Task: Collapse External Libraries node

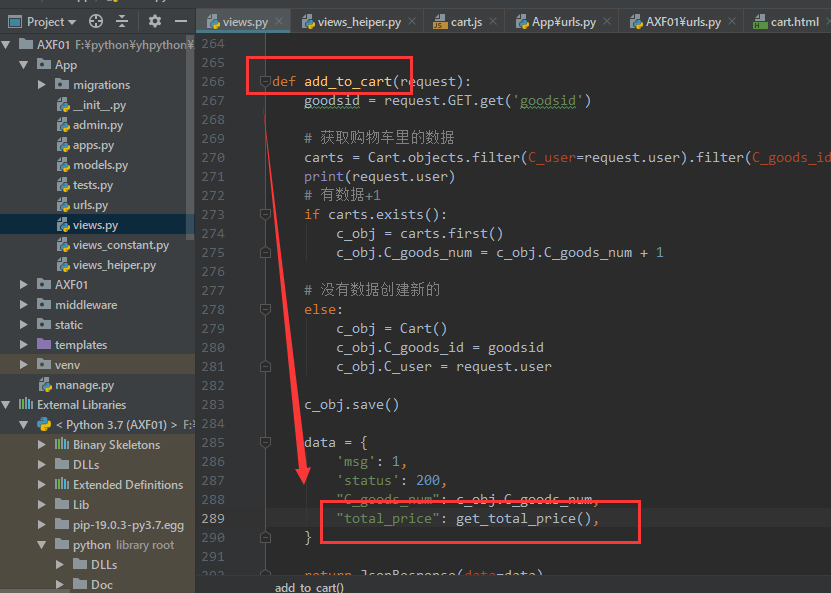Action: 6,405
